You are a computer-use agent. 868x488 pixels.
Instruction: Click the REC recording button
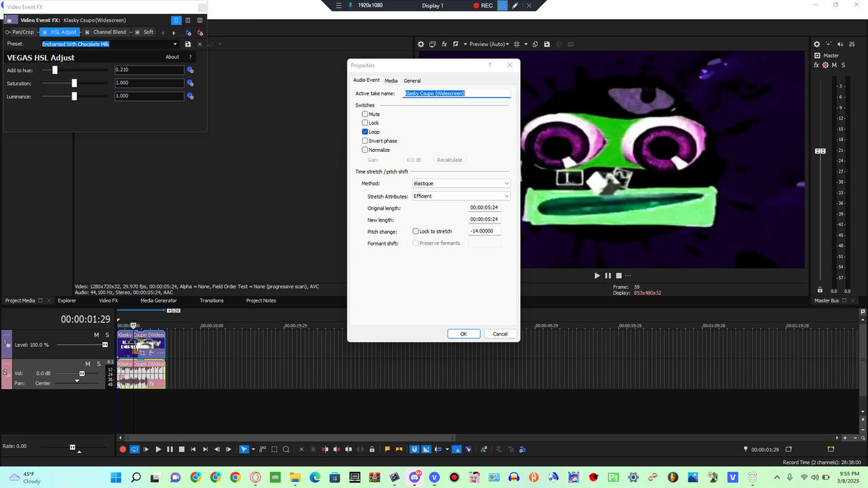pyautogui.click(x=482, y=5)
